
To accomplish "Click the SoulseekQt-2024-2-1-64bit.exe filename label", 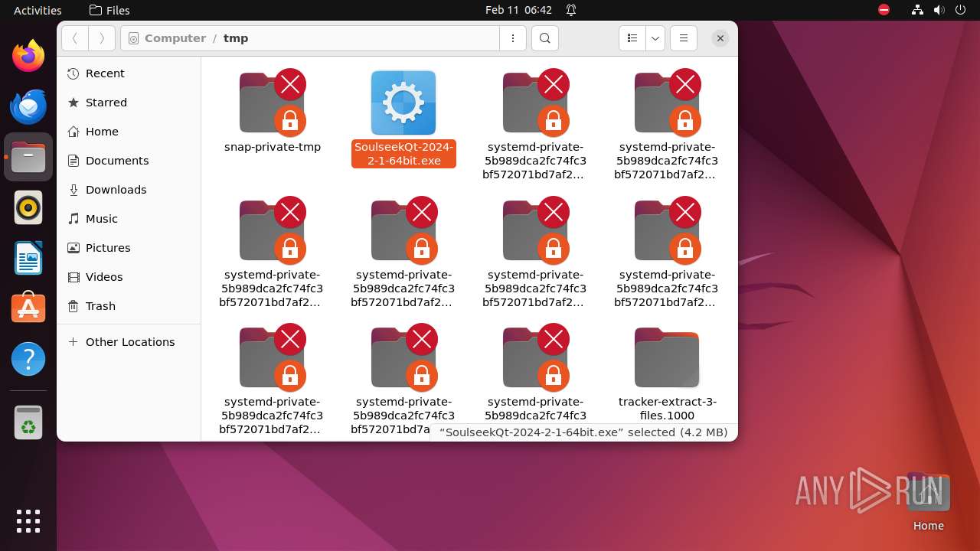I will [403, 154].
